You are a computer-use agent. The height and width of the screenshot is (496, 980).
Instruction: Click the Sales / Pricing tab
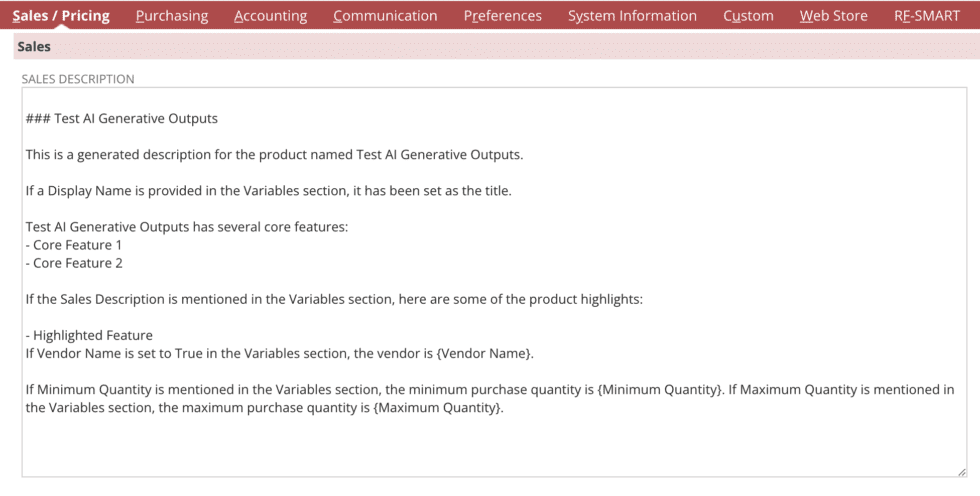click(61, 16)
